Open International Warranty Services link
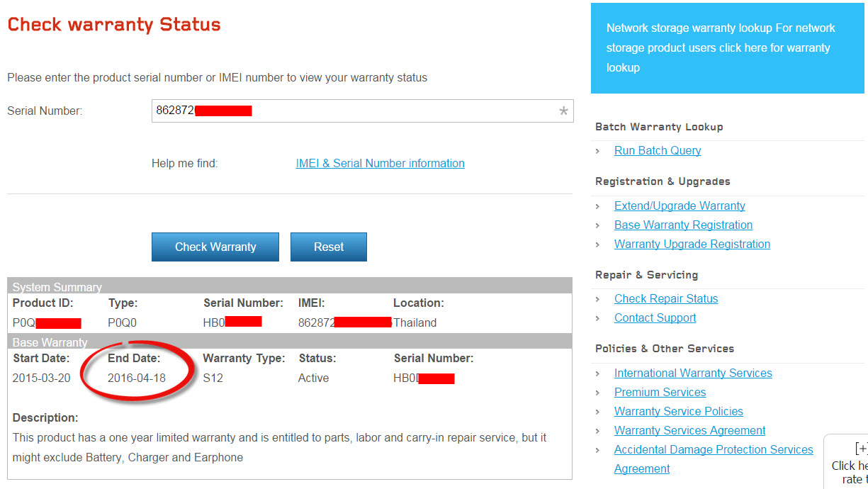This screenshot has height=489, width=868. (693, 373)
